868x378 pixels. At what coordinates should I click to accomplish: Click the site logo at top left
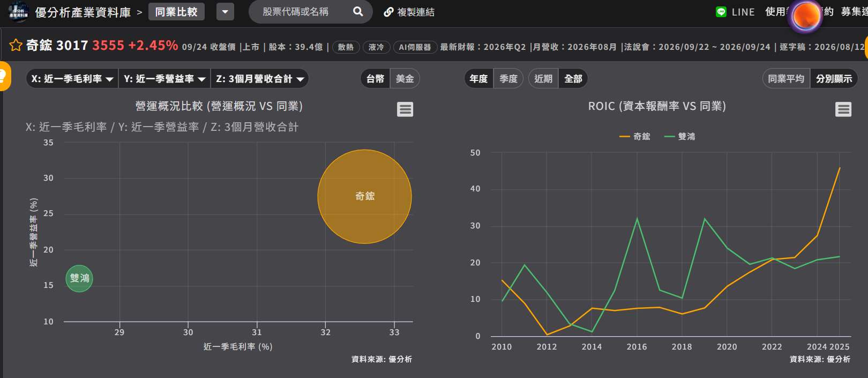[x=18, y=12]
